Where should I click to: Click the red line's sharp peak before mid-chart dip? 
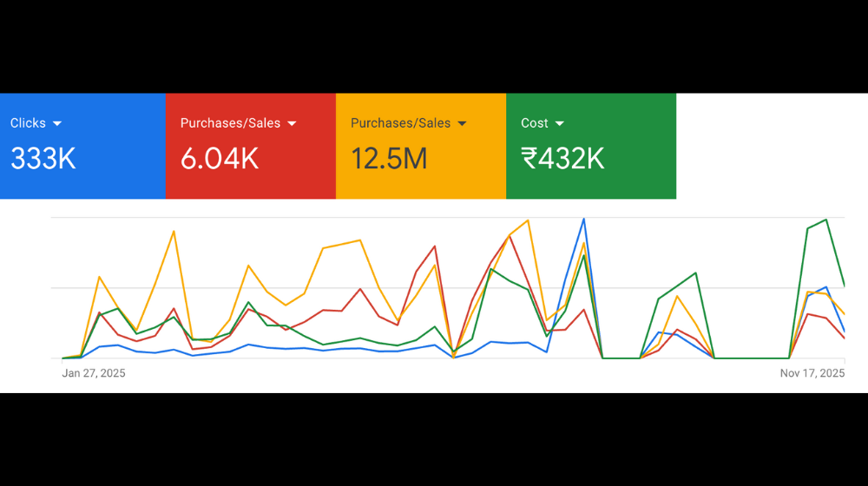pos(435,246)
